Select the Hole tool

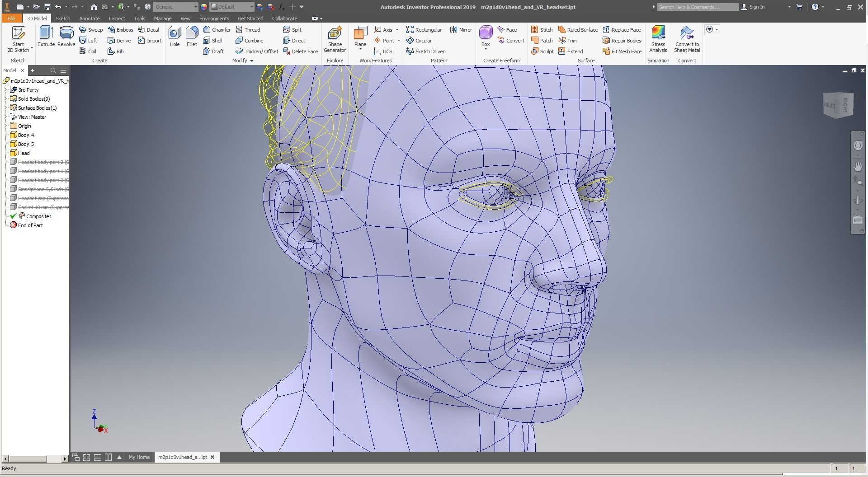click(175, 37)
